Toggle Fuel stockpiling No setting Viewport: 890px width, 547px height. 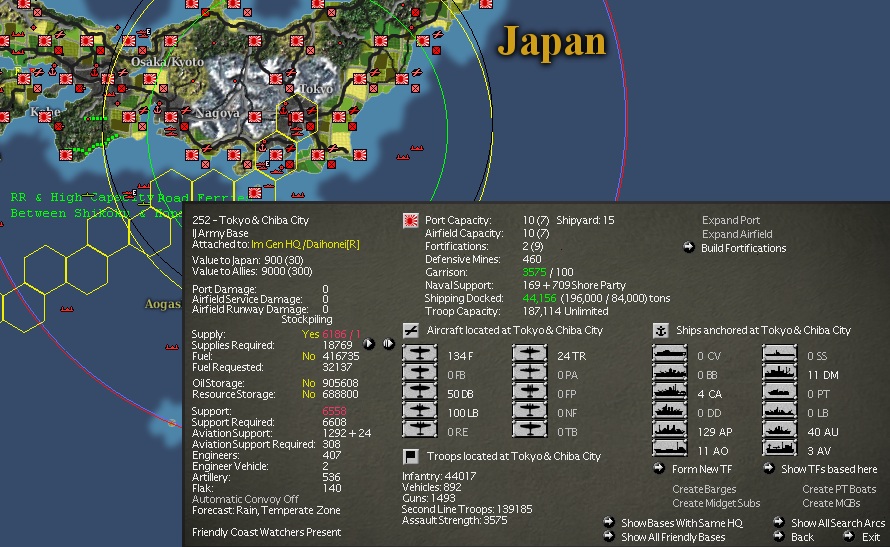309,356
